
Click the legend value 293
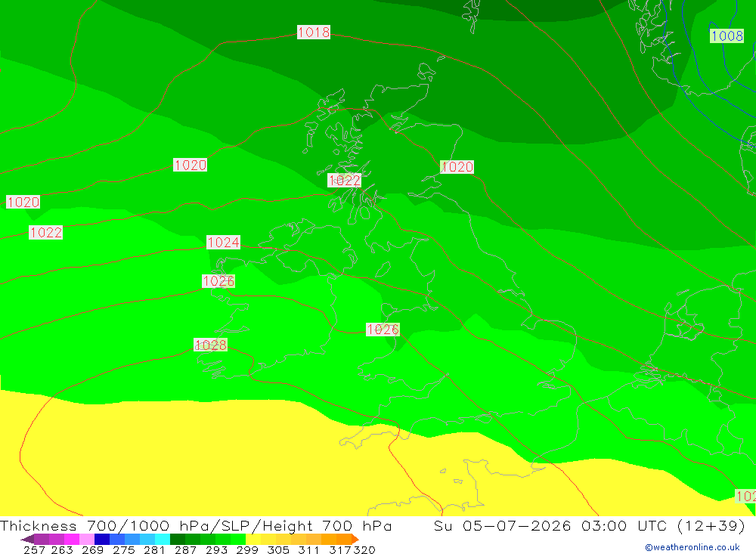216,549
